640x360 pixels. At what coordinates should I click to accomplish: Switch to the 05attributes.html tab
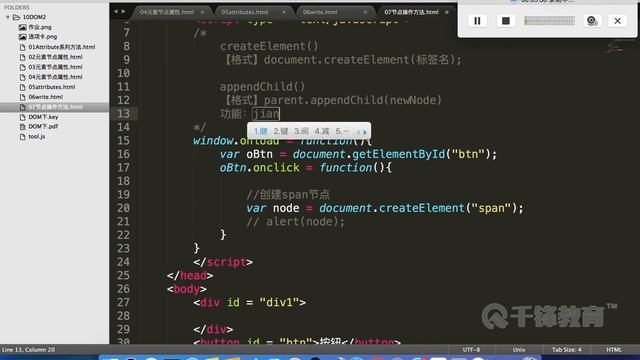pyautogui.click(x=244, y=12)
